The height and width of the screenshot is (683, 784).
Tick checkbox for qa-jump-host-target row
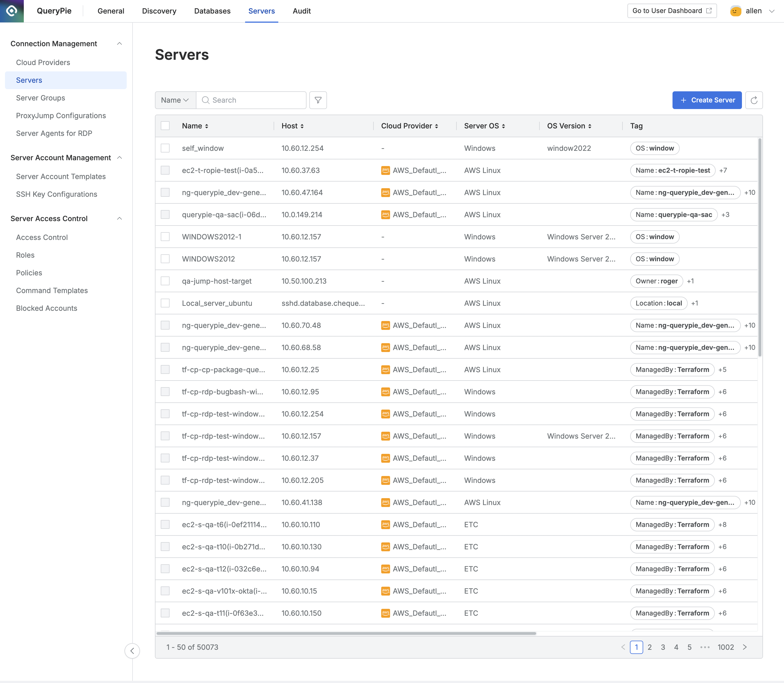click(165, 281)
